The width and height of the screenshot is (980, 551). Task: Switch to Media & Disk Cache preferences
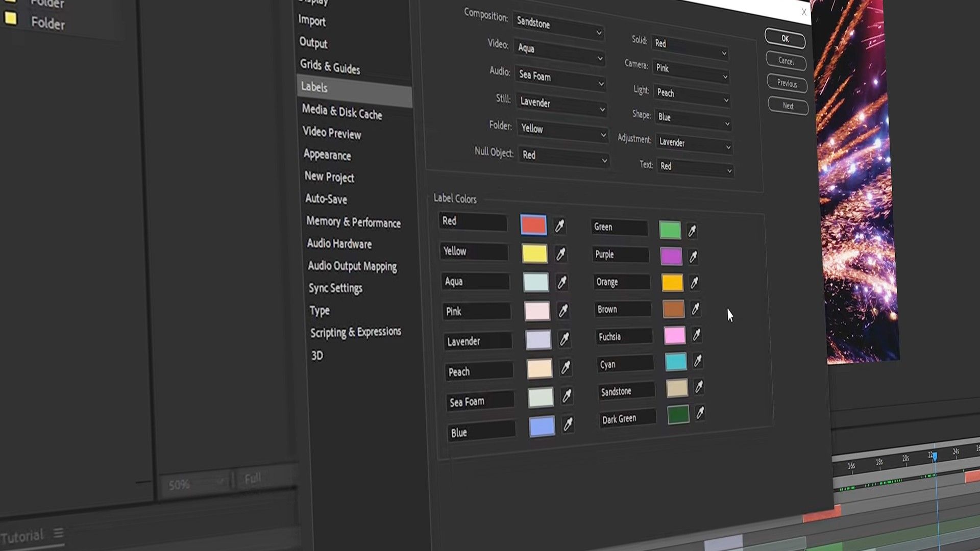pyautogui.click(x=341, y=112)
